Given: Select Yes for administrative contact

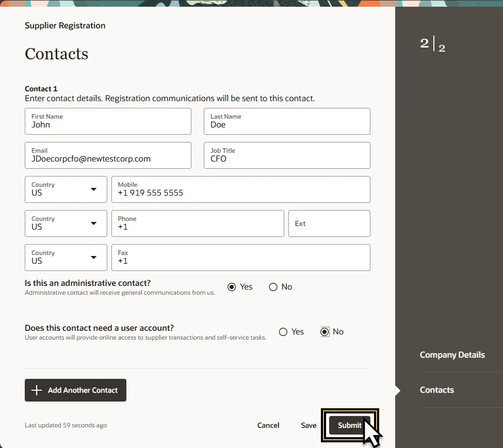Looking at the screenshot, I should (232, 287).
